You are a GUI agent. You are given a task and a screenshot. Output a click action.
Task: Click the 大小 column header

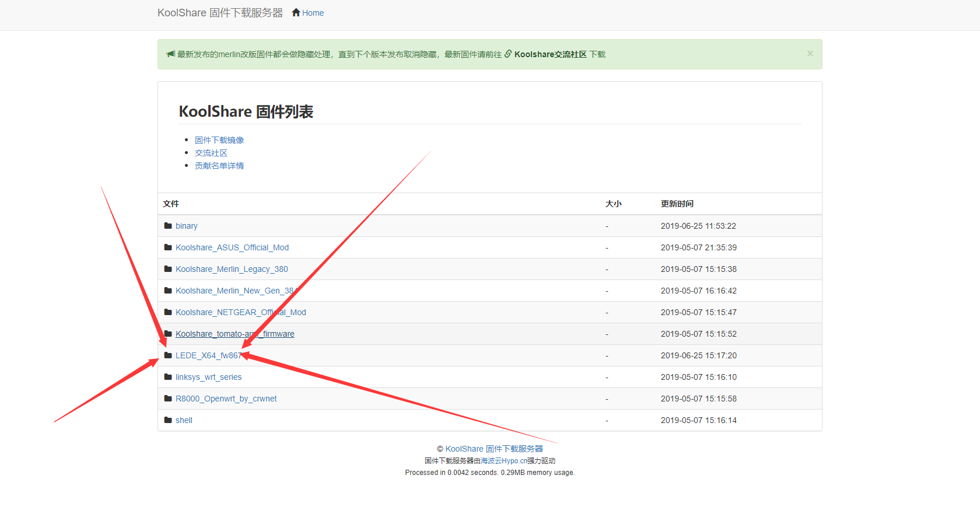click(x=614, y=204)
